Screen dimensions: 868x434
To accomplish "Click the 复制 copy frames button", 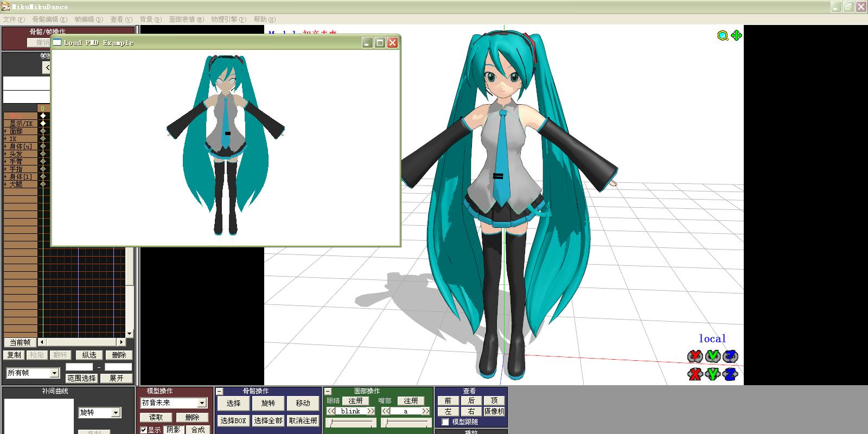I will (14, 355).
